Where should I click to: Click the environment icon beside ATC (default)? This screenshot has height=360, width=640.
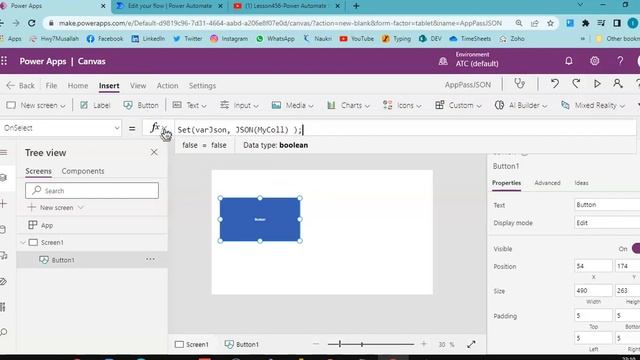pyautogui.click(x=443, y=61)
